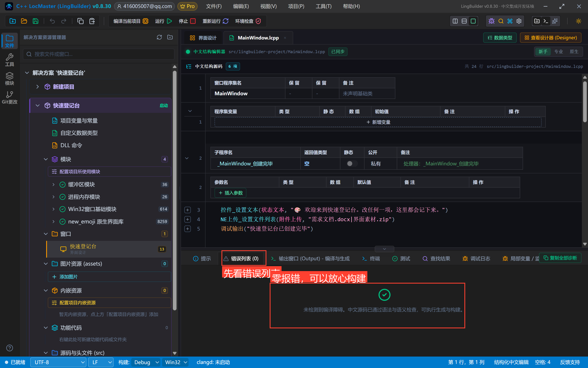Expand the 缓冲区模块 tree item
This screenshot has width=588, height=368.
coord(54,184)
